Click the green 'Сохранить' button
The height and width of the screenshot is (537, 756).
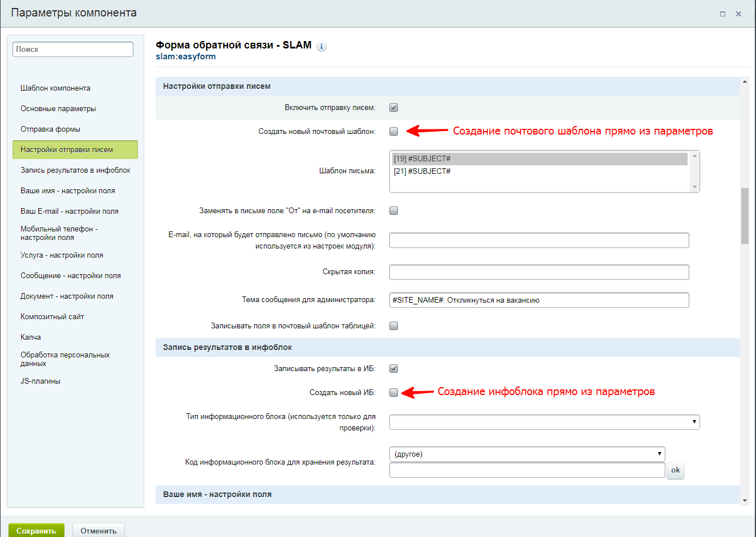(x=36, y=530)
